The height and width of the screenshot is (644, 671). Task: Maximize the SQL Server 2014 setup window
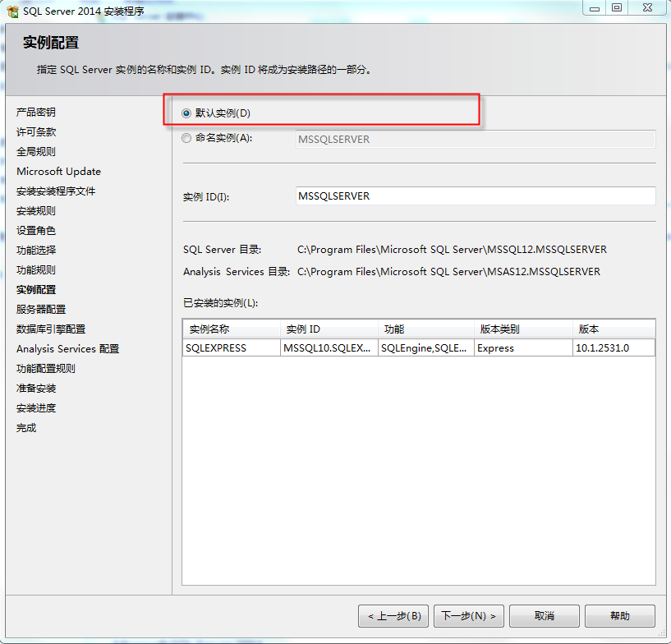pos(617,8)
